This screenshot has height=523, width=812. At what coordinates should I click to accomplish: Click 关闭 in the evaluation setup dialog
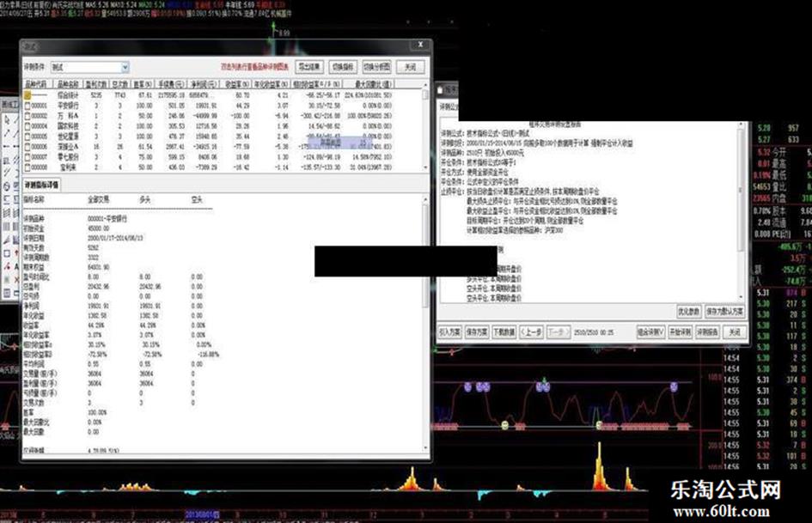tap(735, 332)
